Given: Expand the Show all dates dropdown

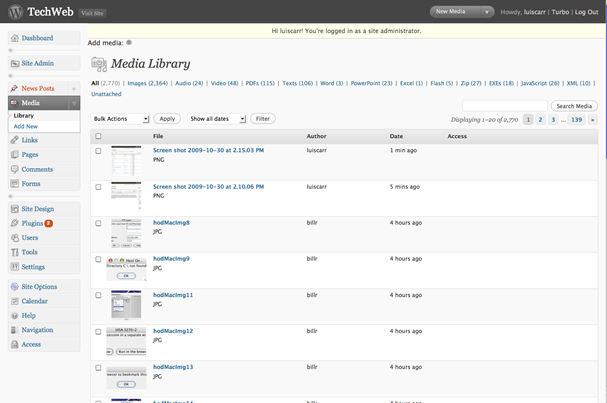Looking at the screenshot, I should [216, 119].
